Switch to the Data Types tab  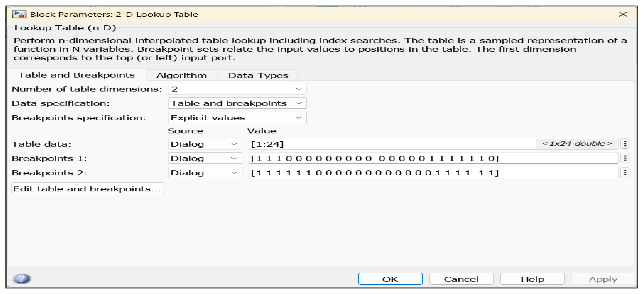click(x=258, y=75)
